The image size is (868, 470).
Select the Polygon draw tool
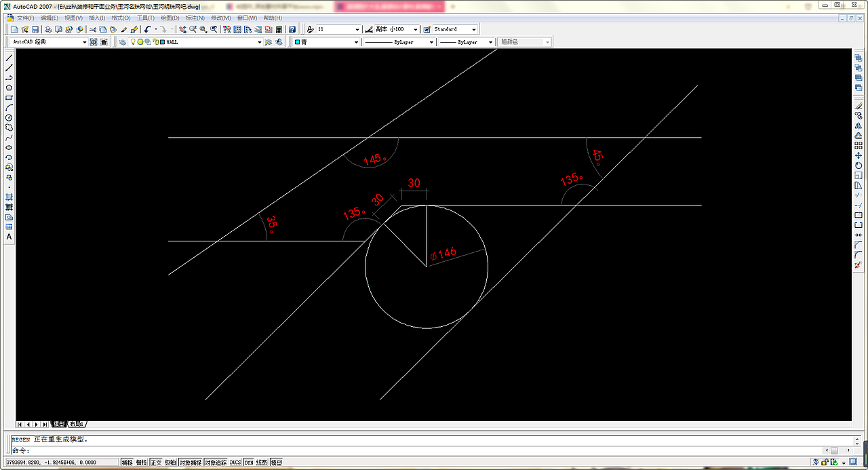(x=9, y=87)
